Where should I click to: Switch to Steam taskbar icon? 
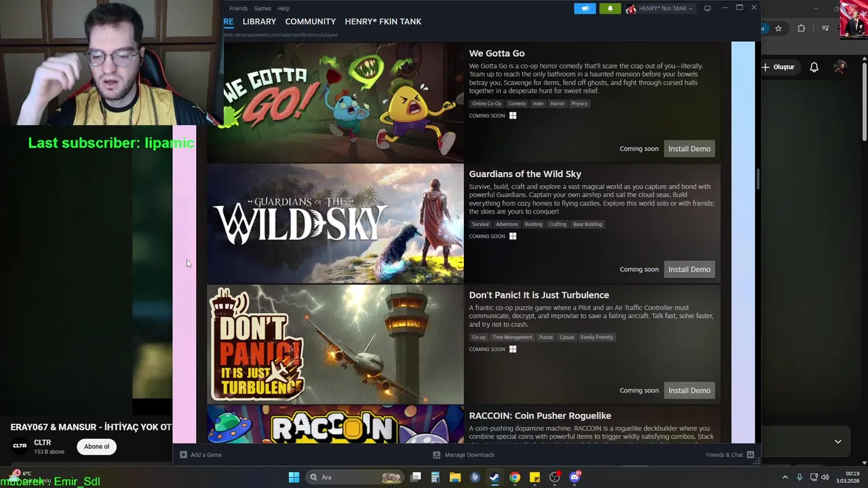[x=494, y=477]
